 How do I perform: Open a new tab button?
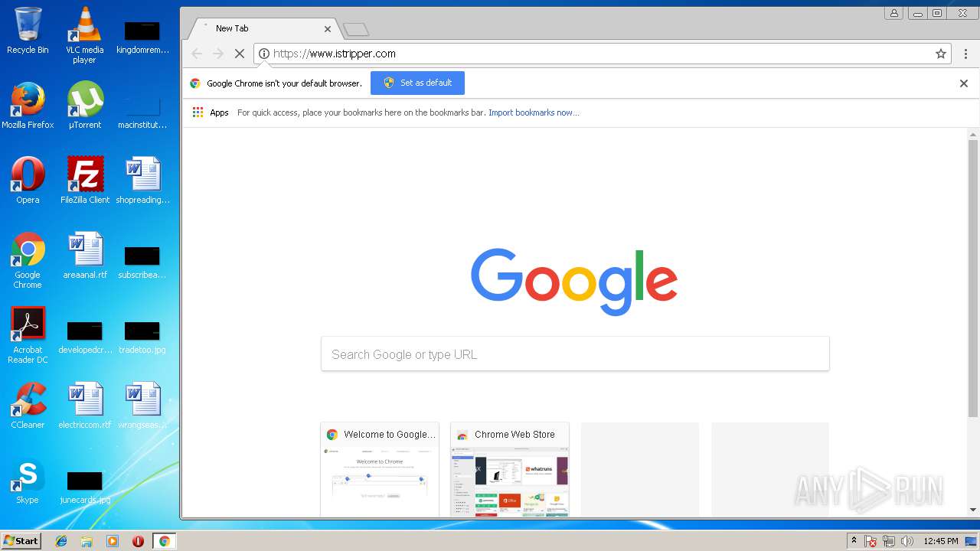click(356, 30)
